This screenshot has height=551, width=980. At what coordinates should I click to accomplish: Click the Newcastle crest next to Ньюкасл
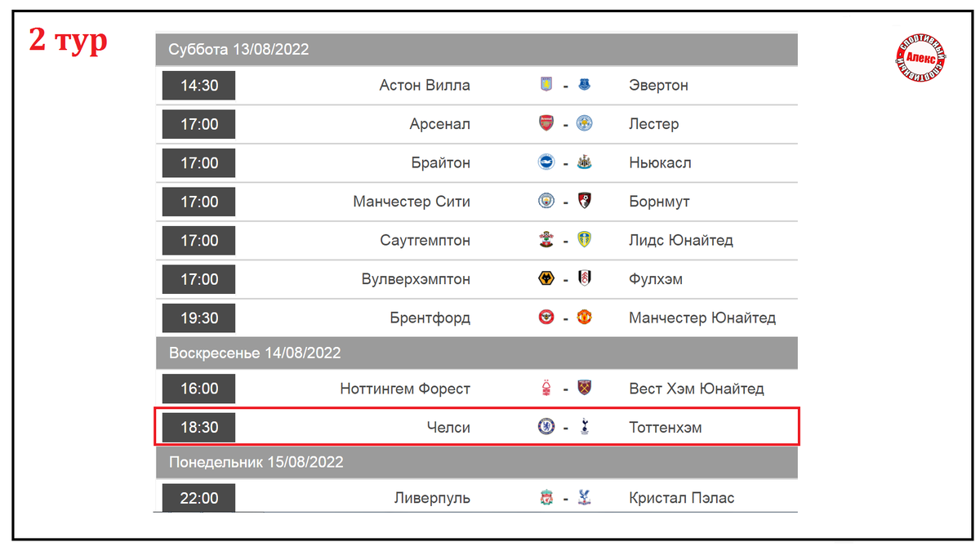pyautogui.click(x=585, y=162)
